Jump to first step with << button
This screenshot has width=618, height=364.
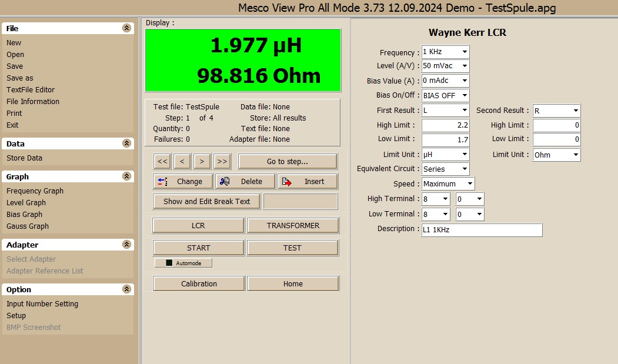click(162, 162)
